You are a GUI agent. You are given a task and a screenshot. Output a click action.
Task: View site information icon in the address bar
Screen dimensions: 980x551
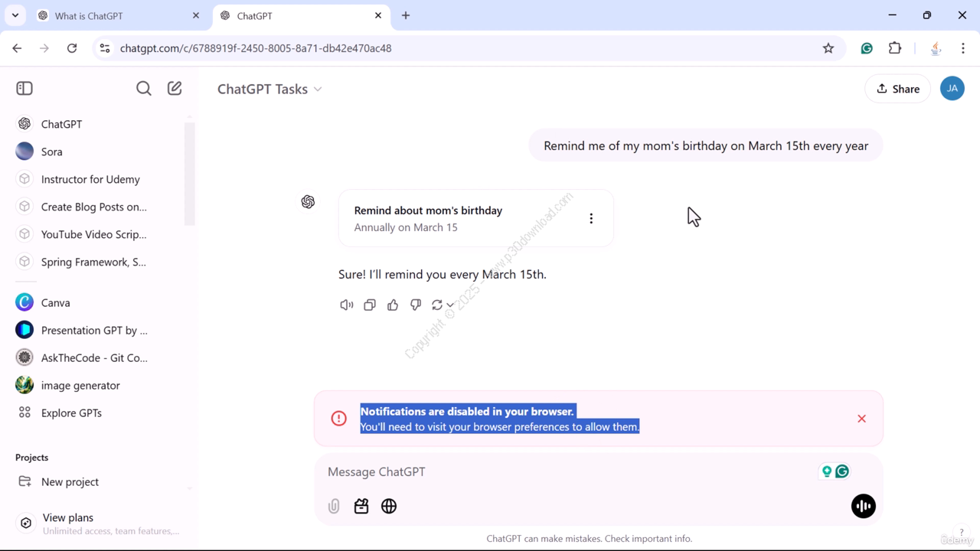(x=105, y=48)
